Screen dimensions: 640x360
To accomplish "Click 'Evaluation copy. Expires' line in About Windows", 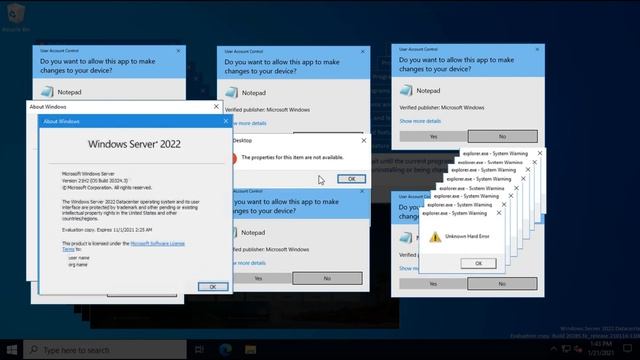I will [107, 230].
